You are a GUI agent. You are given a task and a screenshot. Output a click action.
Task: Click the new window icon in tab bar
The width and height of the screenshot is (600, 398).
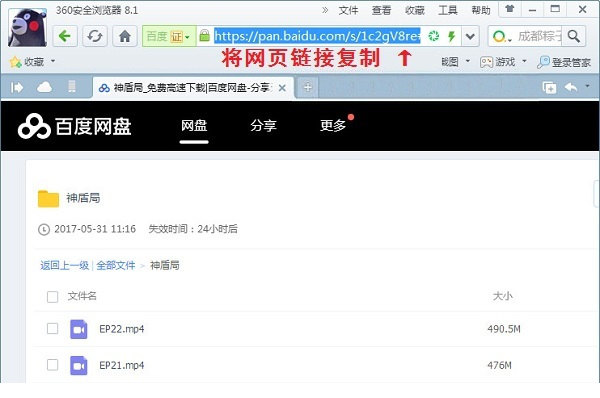pyautogui.click(x=549, y=88)
